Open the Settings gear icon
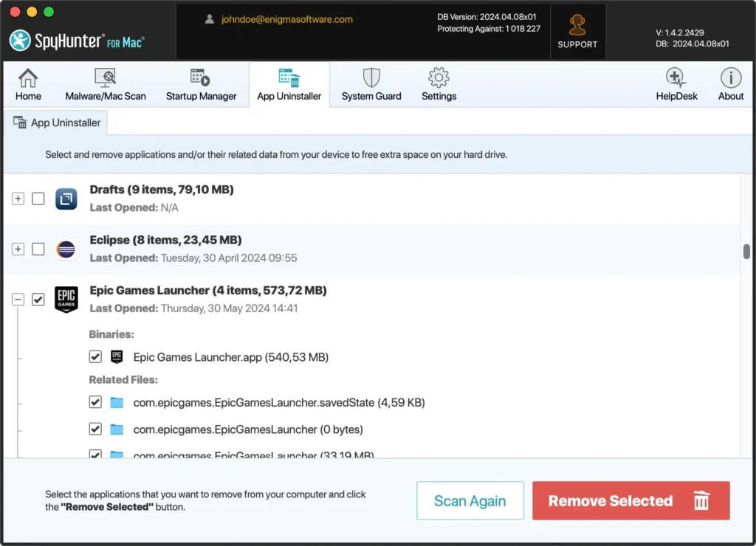Image resolution: width=756 pixels, height=546 pixels. tap(439, 77)
